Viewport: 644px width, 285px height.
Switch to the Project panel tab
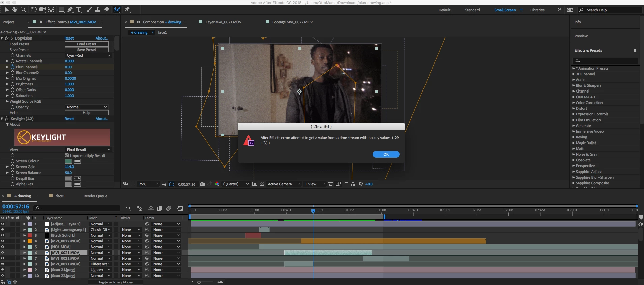click(x=8, y=22)
